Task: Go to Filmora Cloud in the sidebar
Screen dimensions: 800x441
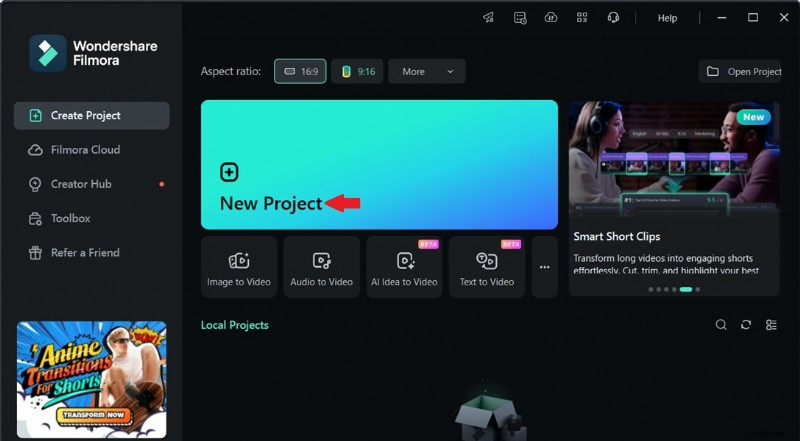Action: (85, 150)
